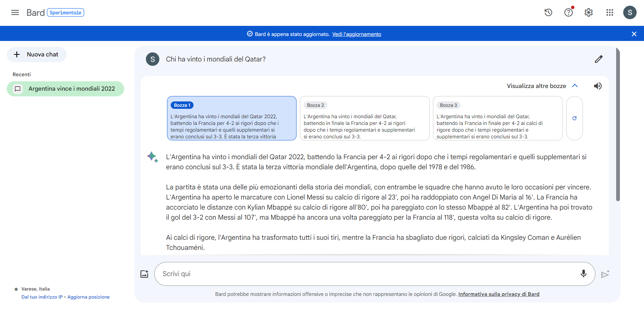
Task: Click 'Aggiorna posizione' link
Action: 88,297
